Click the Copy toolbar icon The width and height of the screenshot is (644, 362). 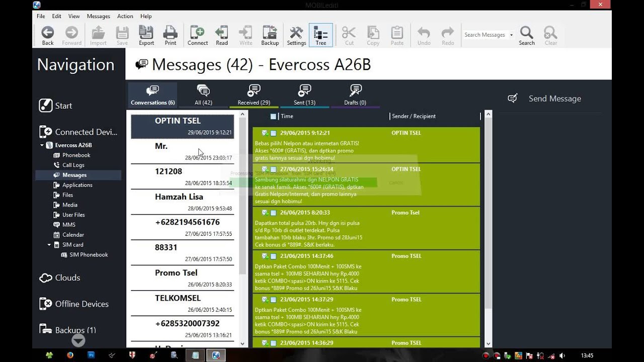[x=373, y=35]
